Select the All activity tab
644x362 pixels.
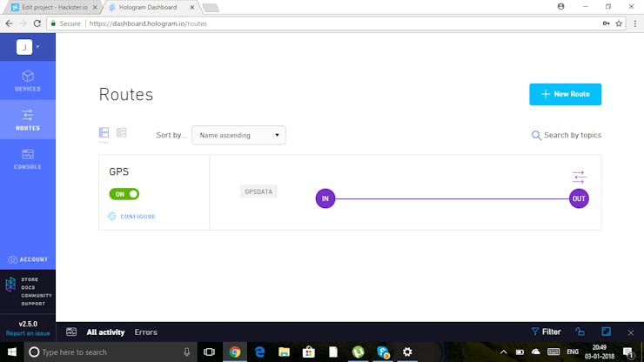pyautogui.click(x=105, y=332)
